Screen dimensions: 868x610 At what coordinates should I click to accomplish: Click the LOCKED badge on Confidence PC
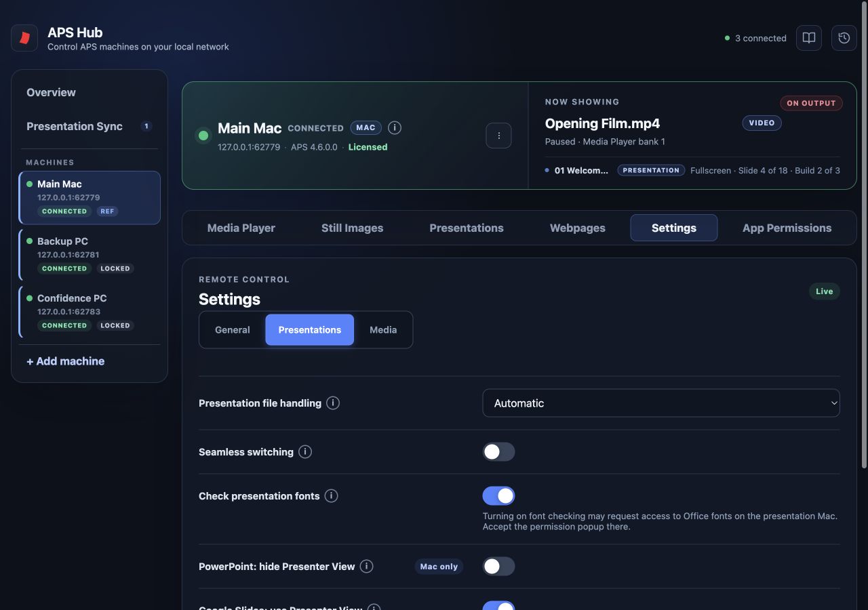(x=115, y=325)
